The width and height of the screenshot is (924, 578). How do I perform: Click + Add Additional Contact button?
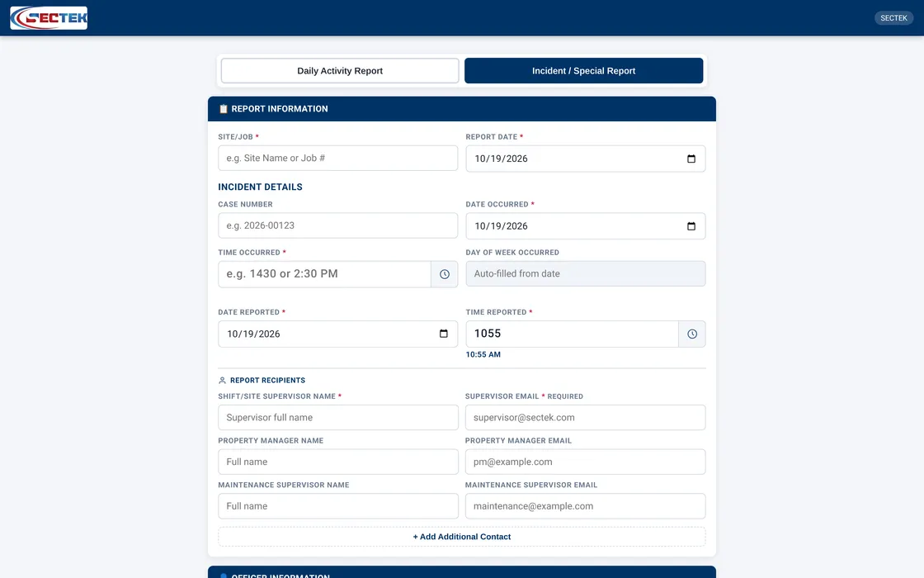pos(461,537)
